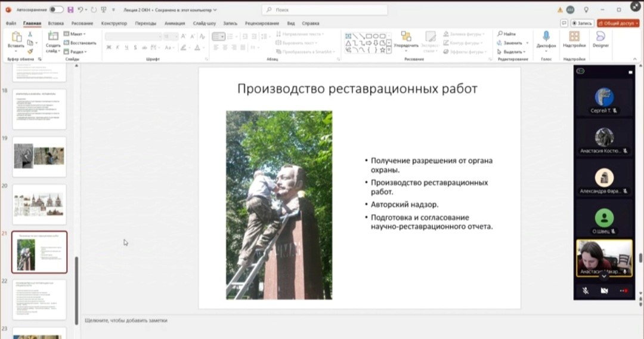The height and width of the screenshot is (339, 644).
Task: Open the comments pane icon
Action: point(563,23)
